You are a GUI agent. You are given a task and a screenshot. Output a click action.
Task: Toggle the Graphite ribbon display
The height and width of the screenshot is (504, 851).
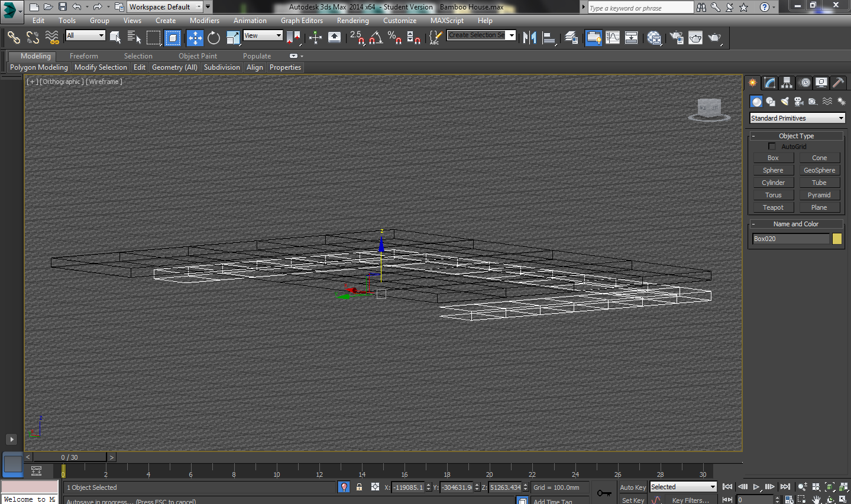(593, 38)
